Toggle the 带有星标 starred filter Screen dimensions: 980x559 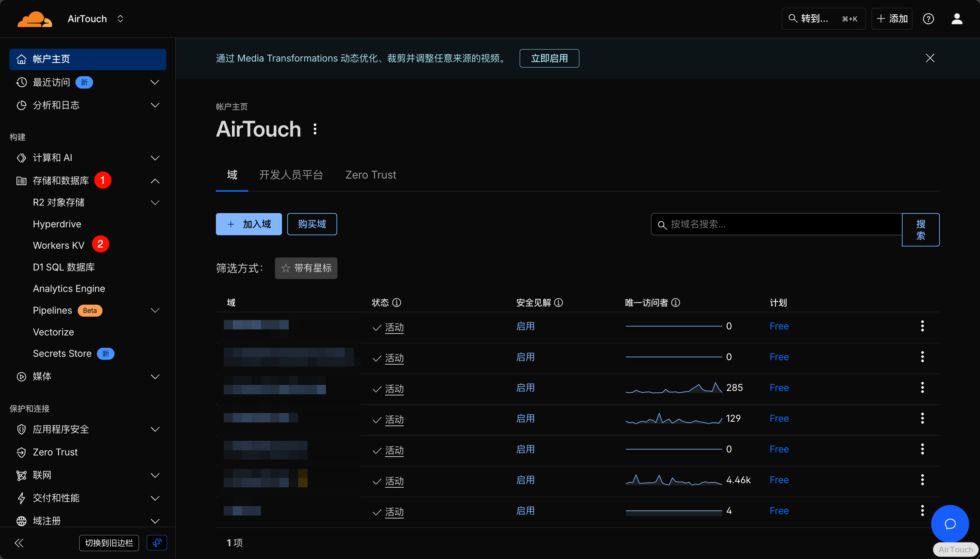(x=306, y=268)
